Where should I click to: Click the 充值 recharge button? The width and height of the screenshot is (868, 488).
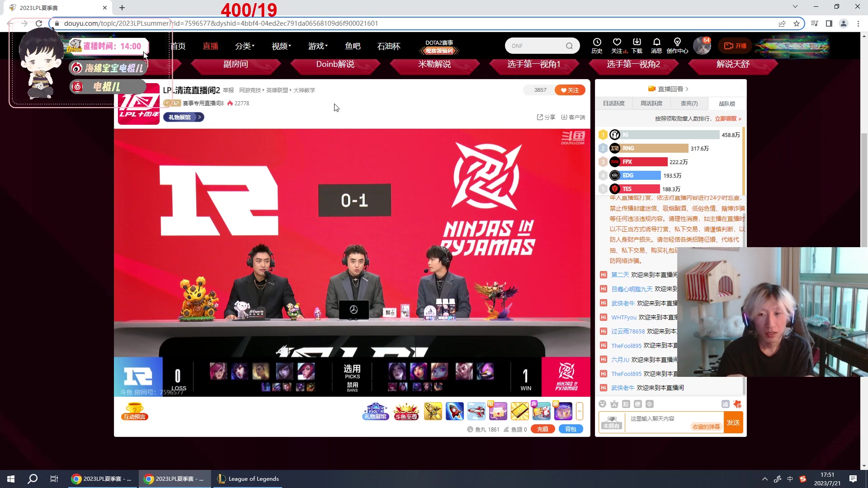(x=542, y=429)
